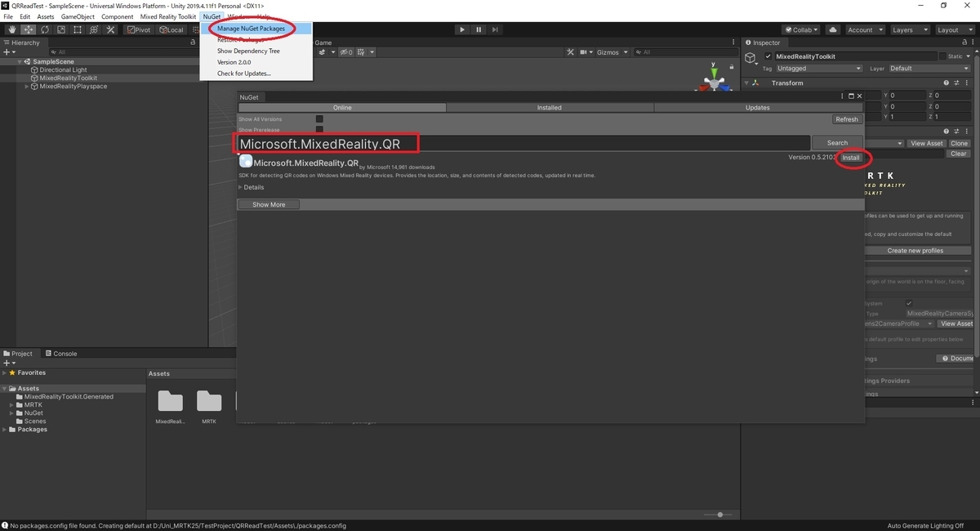980x531 pixels.
Task: Open the Layer dropdown showing Default
Action: 929,69
